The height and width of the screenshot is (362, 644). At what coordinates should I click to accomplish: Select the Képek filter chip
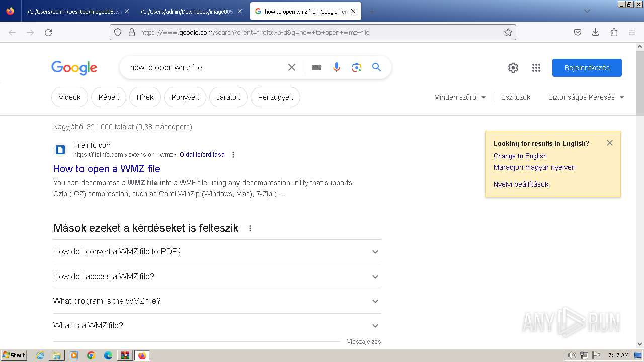pyautogui.click(x=109, y=97)
